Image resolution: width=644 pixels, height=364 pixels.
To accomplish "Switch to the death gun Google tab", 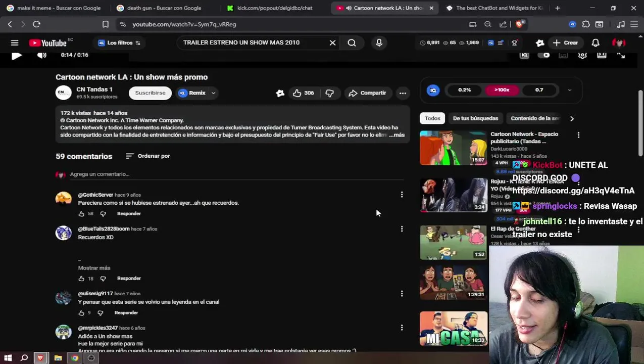I will click(x=164, y=8).
